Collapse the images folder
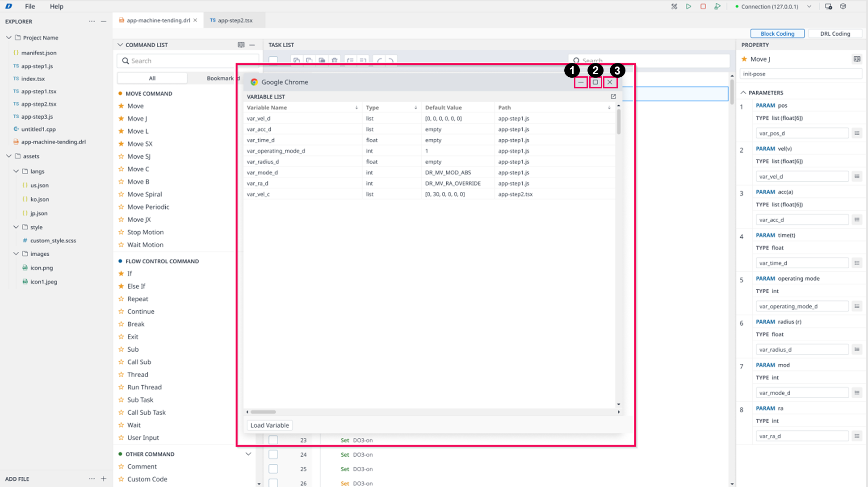The width and height of the screenshot is (868, 487). coord(16,254)
